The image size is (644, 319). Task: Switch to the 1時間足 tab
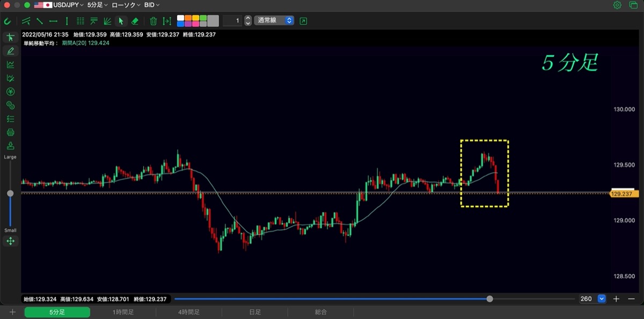click(x=123, y=312)
